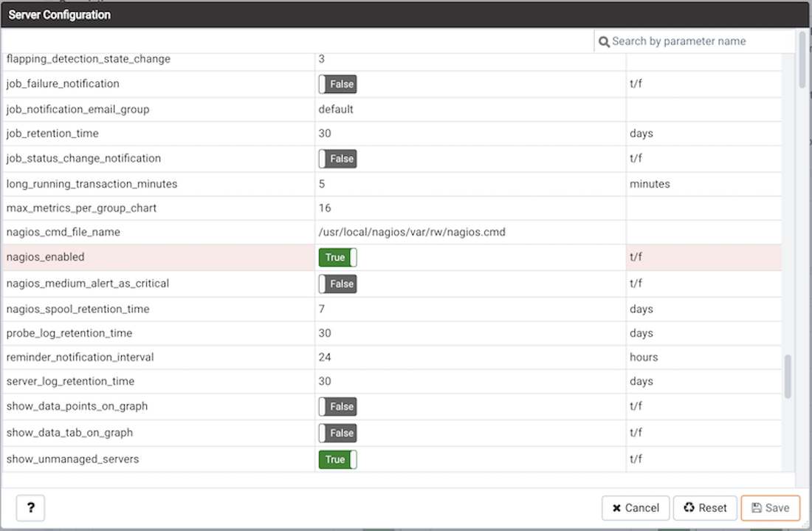Select the show_unmanaged_servers parameter name
The width and height of the screenshot is (812, 531).
pyautogui.click(x=72, y=459)
